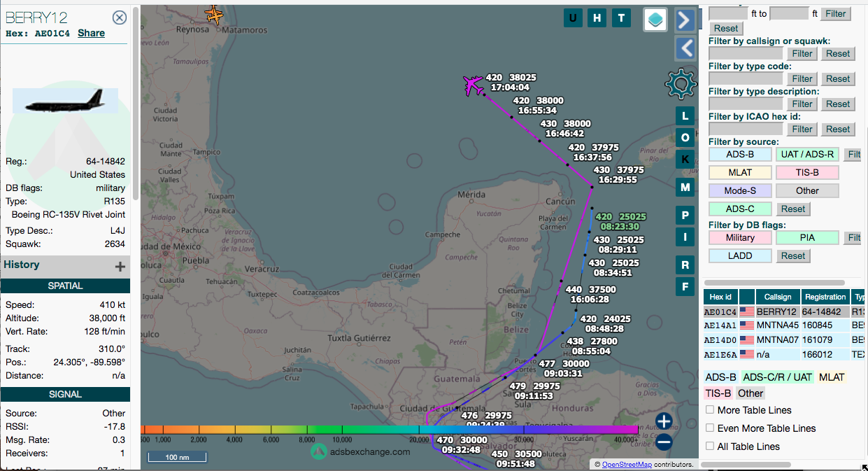The width and height of the screenshot is (868, 471).
Task: Click the altitude filter minimum ft field
Action: pyautogui.click(x=728, y=13)
